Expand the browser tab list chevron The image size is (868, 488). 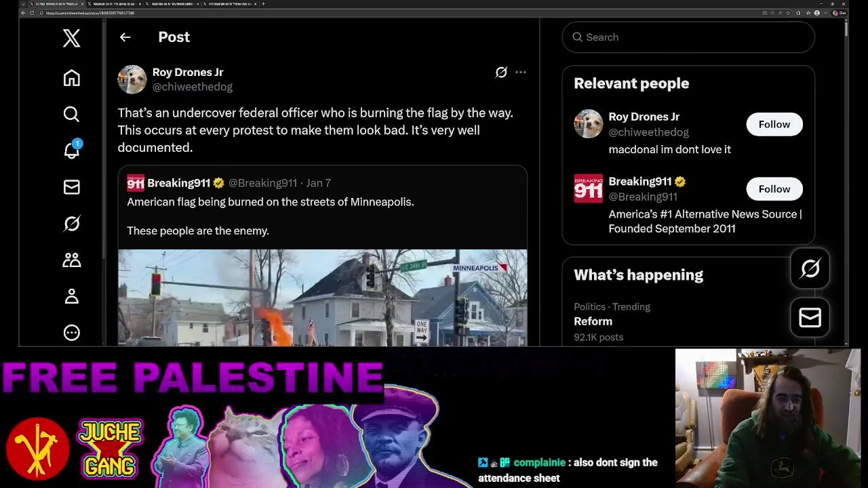pyautogui.click(x=23, y=4)
